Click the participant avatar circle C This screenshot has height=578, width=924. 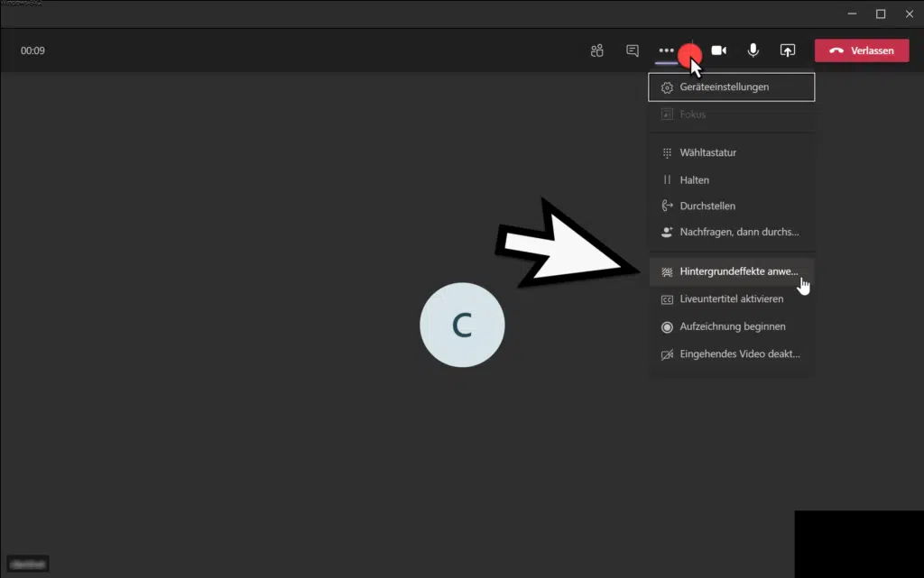tap(462, 326)
